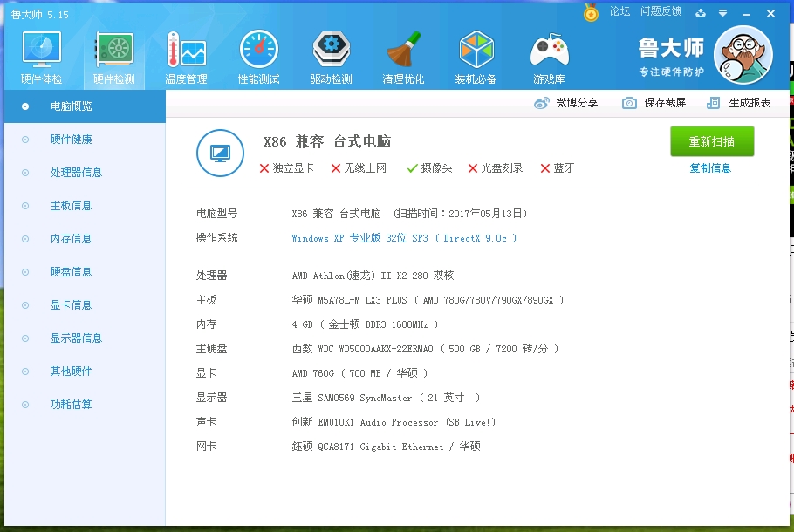Click the 无线上网 status indicator
Image resolution: width=794 pixels, height=532 pixels.
pos(359,168)
